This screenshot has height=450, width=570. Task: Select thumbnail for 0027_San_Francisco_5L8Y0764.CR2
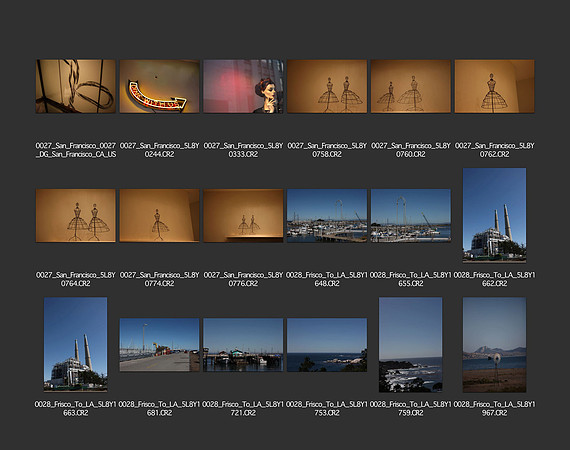(x=76, y=216)
